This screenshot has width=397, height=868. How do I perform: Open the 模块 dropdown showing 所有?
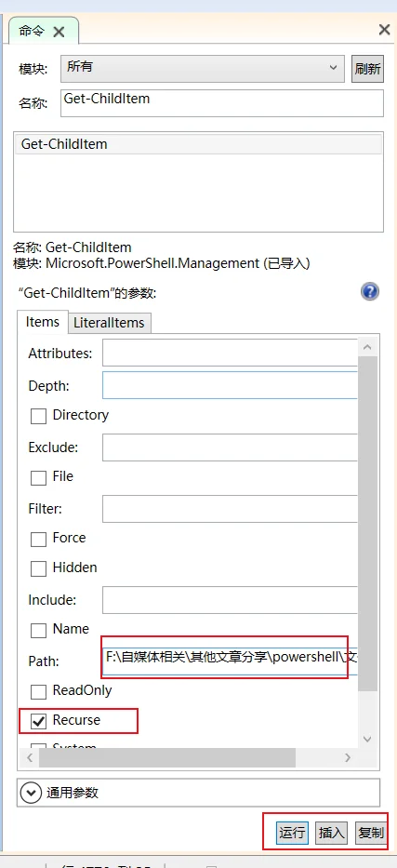pyautogui.click(x=203, y=68)
